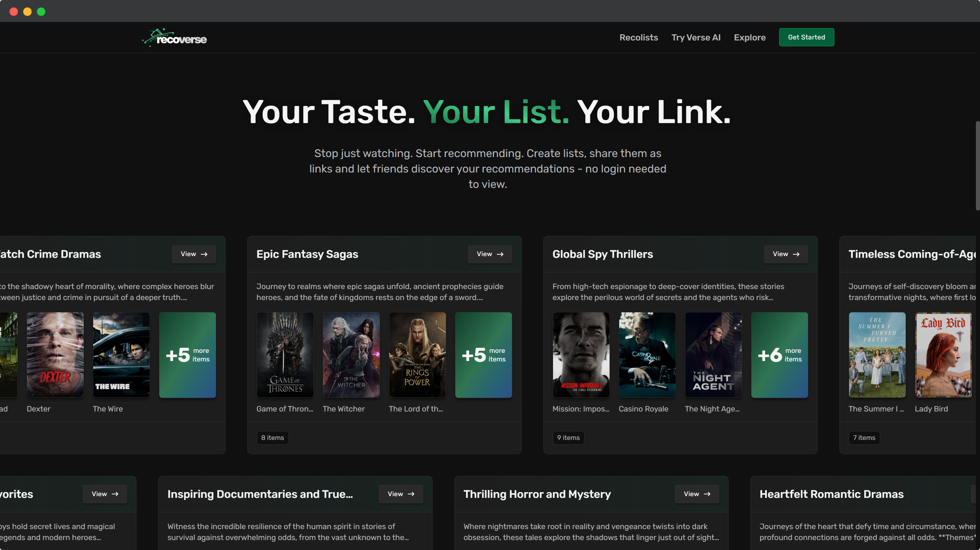The height and width of the screenshot is (550, 980).
Task: View the Global Spy Thrillers list
Action: [786, 254]
